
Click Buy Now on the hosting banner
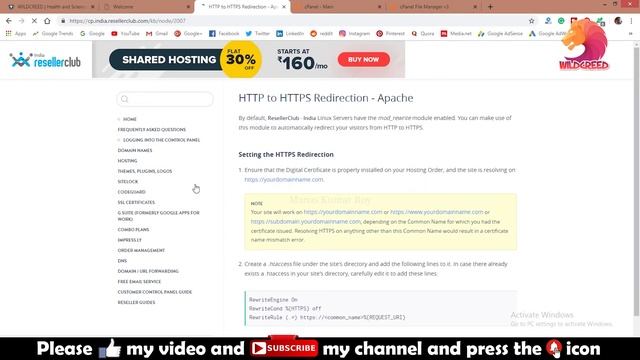(x=363, y=60)
